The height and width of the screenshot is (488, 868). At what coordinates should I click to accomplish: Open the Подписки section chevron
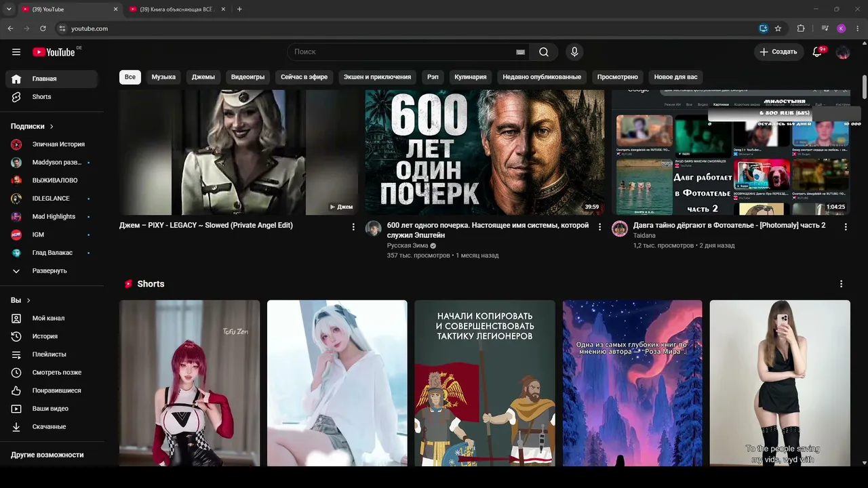[52, 127]
